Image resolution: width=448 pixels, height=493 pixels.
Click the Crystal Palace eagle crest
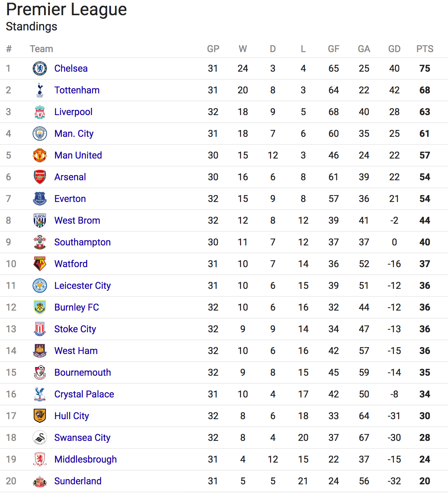coord(40,394)
